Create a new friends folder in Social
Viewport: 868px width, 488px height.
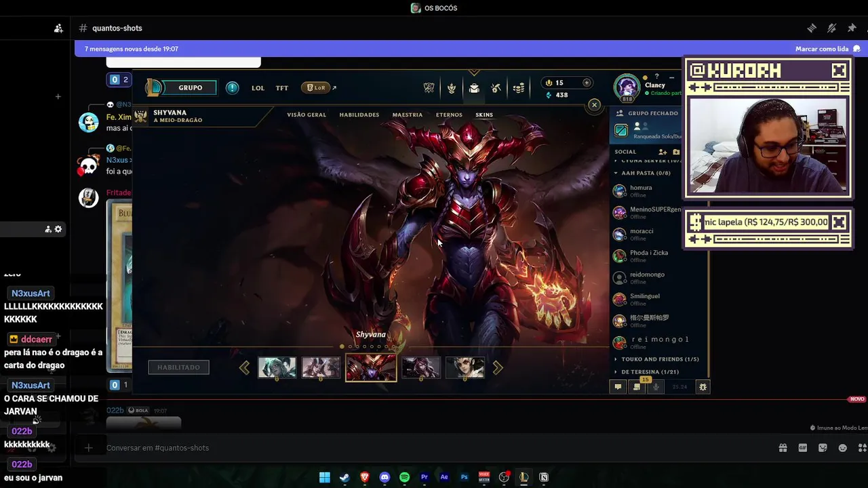point(676,152)
